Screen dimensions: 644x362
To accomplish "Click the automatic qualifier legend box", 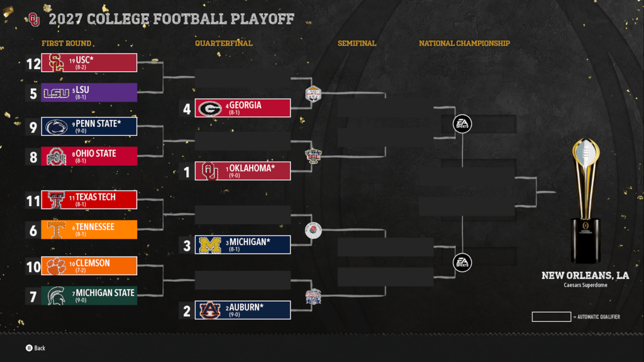I will click(551, 317).
